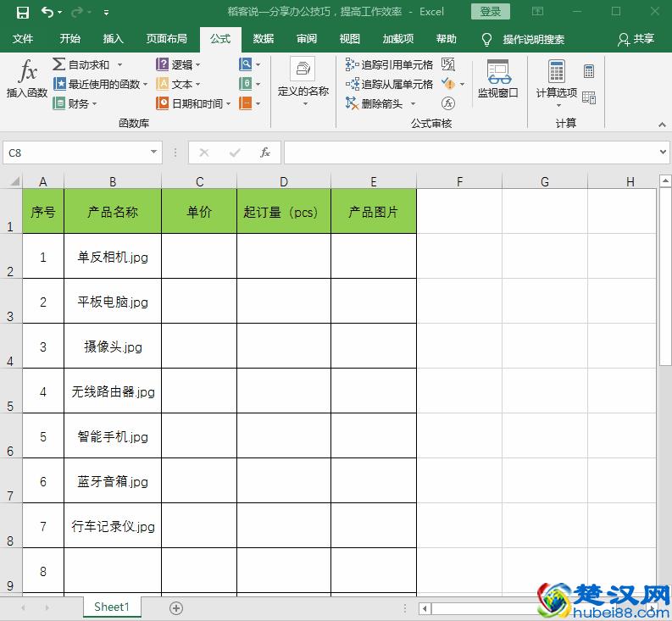Open 监视窗口
Image resolution: width=672 pixels, height=621 pixels.
[498, 79]
